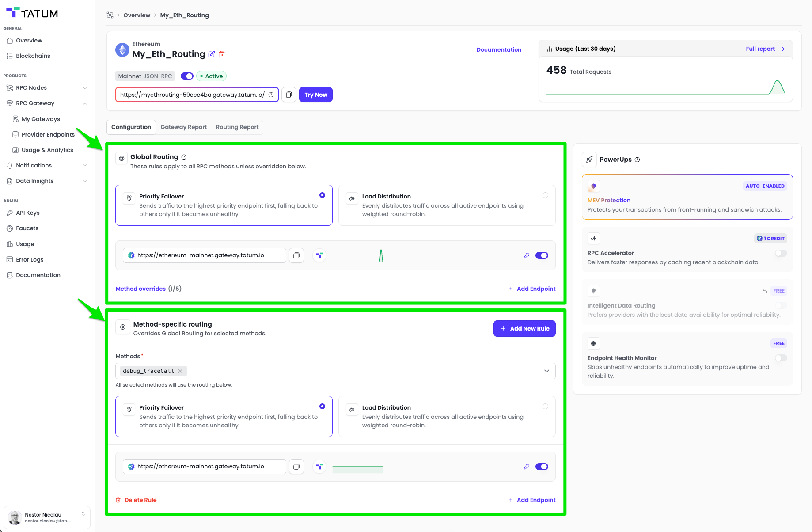Screen dimensions: 812x532
Task: Click Delete Rule
Action: [x=136, y=500]
